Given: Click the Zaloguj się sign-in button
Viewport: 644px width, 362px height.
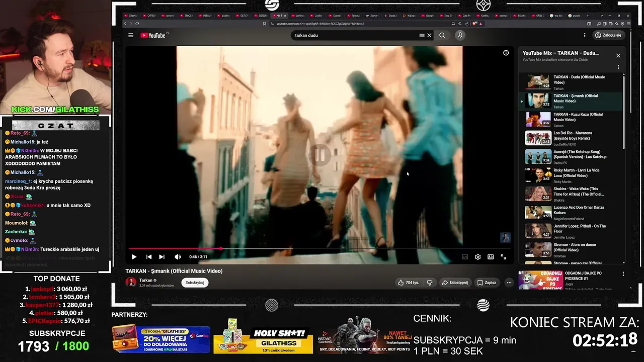Looking at the screenshot, I should pos(608,35).
